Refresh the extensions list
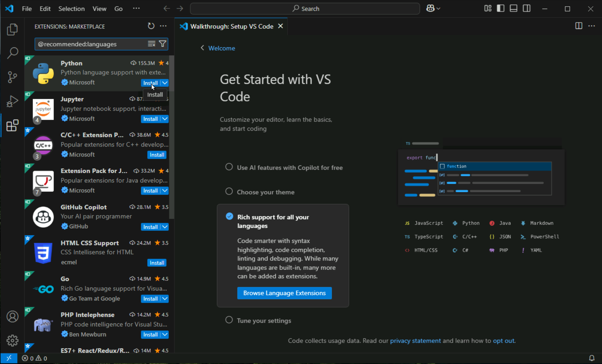This screenshot has width=602, height=364. pos(151,26)
